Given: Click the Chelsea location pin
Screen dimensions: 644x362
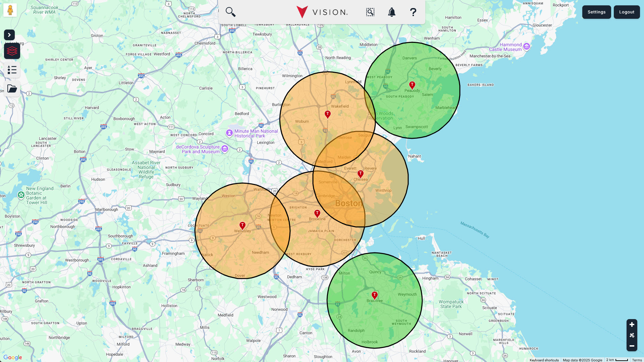Looking at the screenshot, I should (361, 174).
